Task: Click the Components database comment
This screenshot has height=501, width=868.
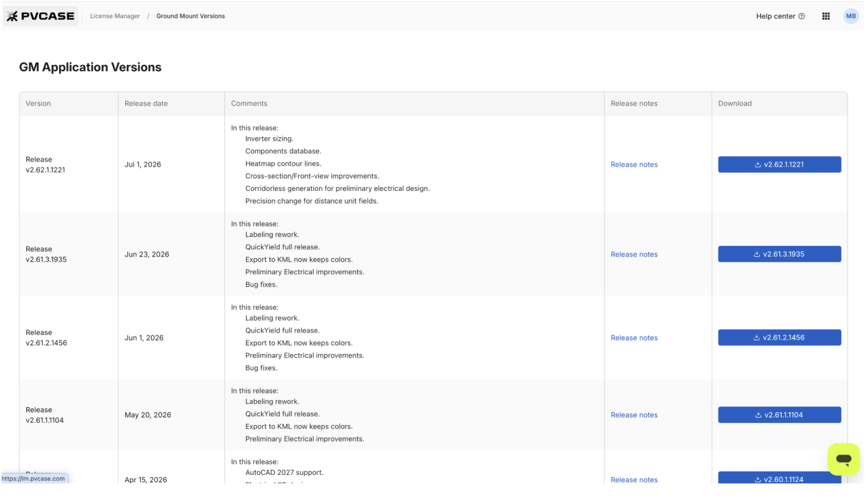Action: [x=283, y=151]
